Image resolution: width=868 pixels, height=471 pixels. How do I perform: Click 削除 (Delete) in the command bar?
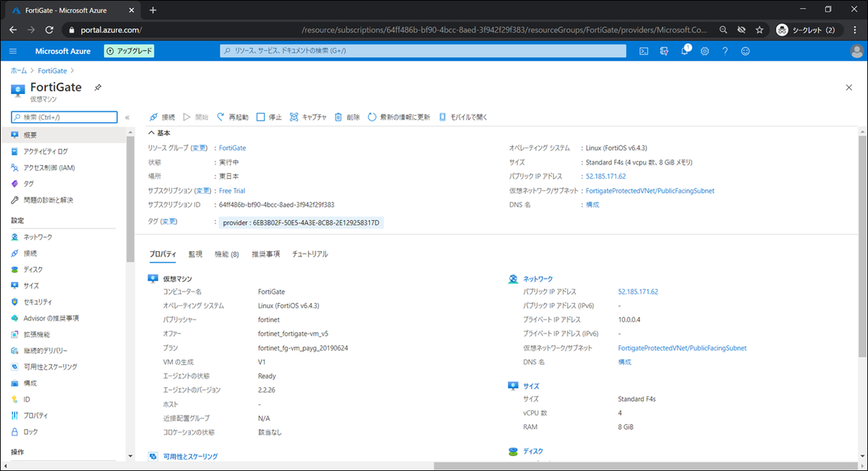click(347, 116)
